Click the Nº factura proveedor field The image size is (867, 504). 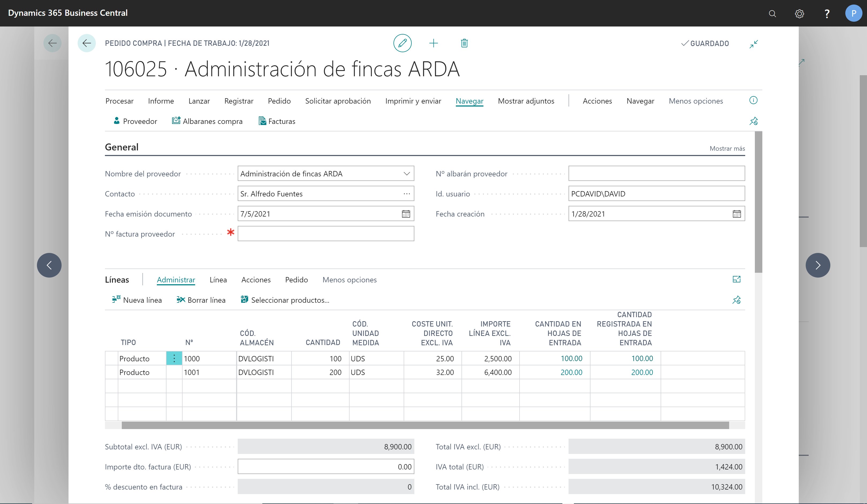click(x=325, y=234)
